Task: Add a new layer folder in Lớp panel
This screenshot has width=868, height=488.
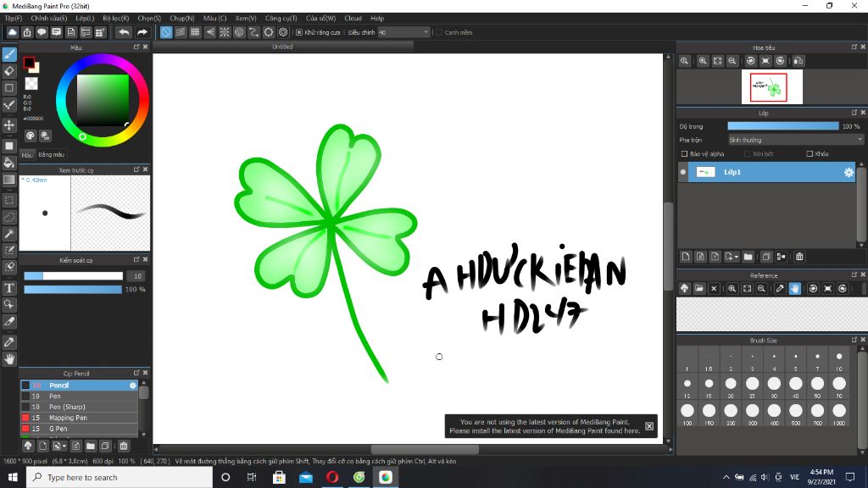Action: pyautogui.click(x=748, y=257)
